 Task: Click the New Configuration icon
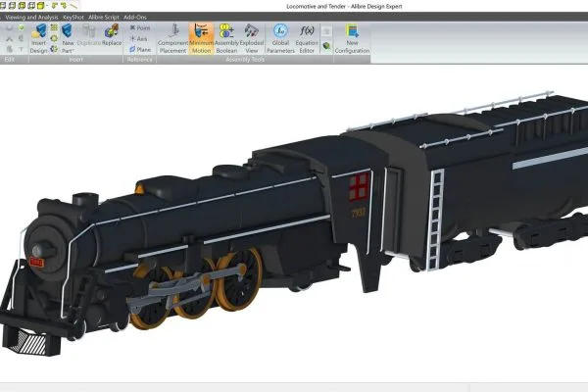(x=352, y=31)
